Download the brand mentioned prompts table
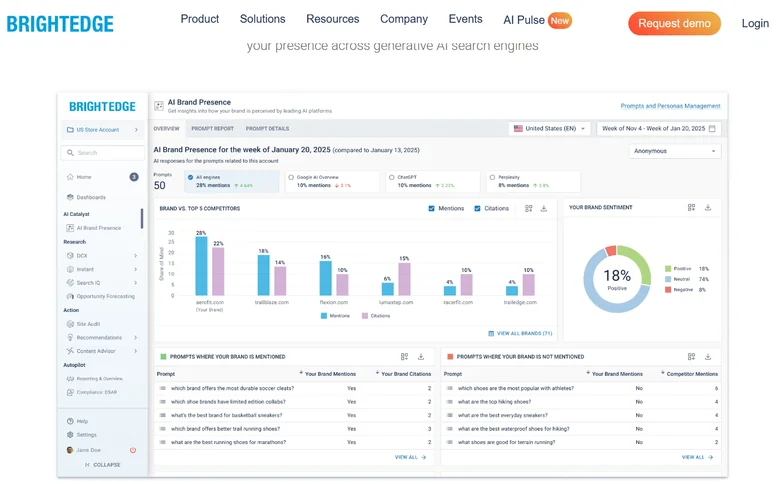 [421, 357]
